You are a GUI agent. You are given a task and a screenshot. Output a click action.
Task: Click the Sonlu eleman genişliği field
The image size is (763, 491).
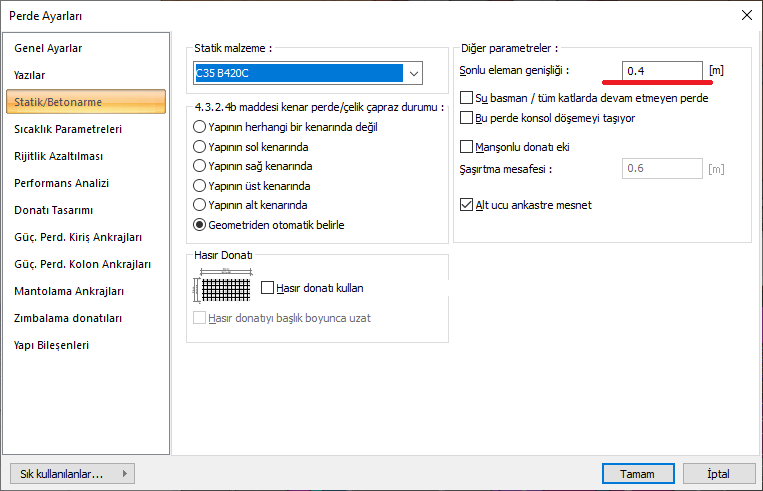(660, 71)
